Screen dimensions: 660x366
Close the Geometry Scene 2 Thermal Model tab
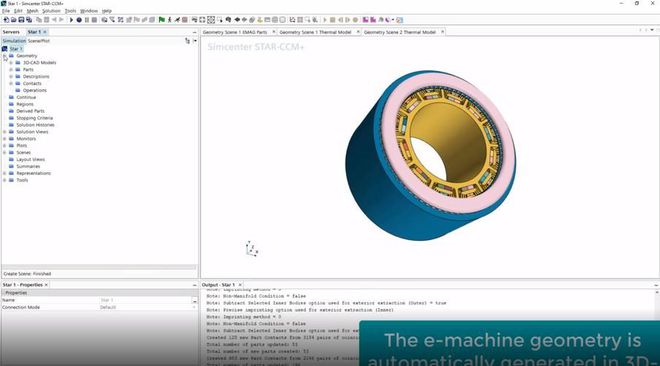pyautogui.click(x=442, y=32)
